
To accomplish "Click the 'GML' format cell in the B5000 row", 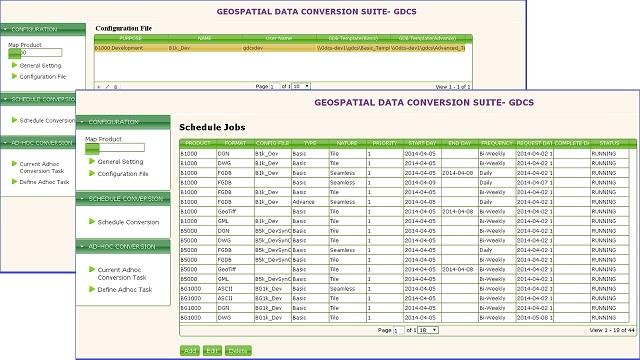I will [x=235, y=279].
